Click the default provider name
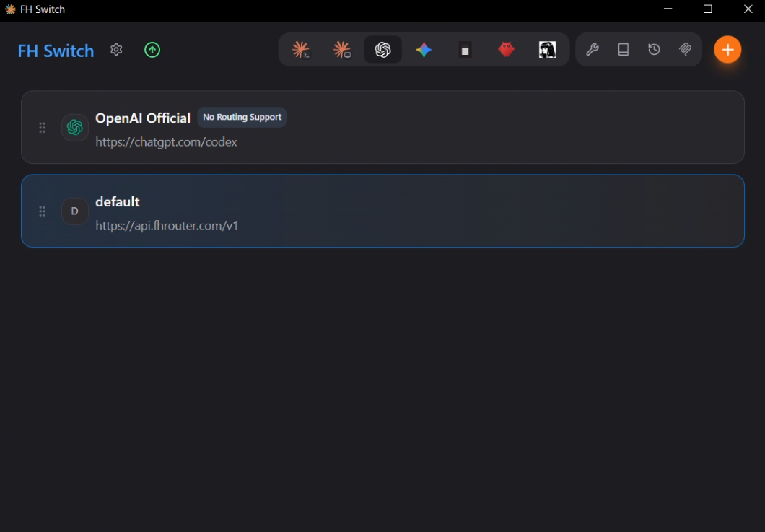Viewport: 765px width, 532px height. [x=118, y=201]
